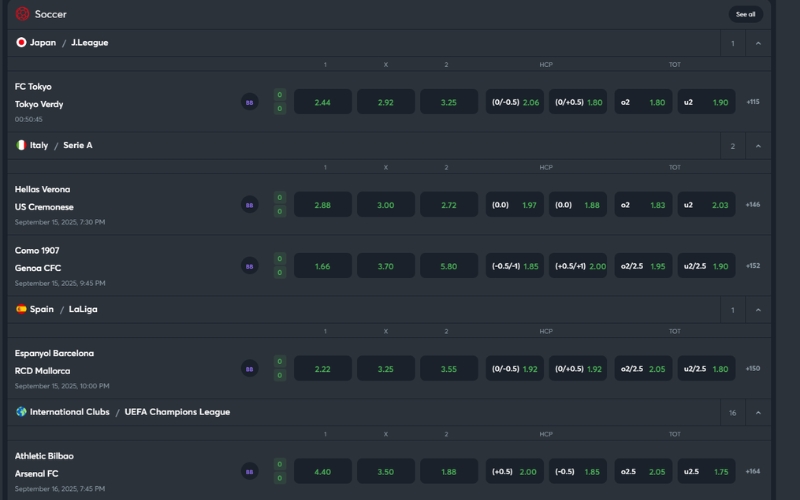This screenshot has height=500, width=800.
Task: Select over o2/2.5 1.95 in Como match
Action: point(643,266)
